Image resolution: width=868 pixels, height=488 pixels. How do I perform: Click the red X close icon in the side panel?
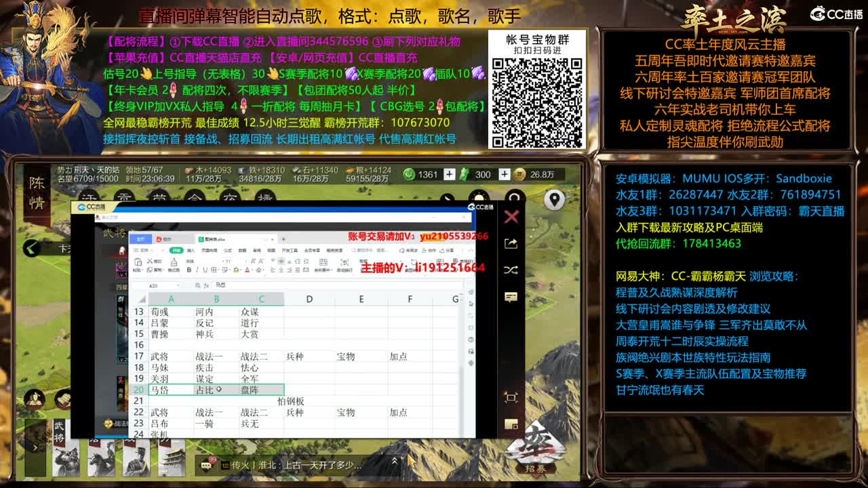pyautogui.click(x=511, y=216)
